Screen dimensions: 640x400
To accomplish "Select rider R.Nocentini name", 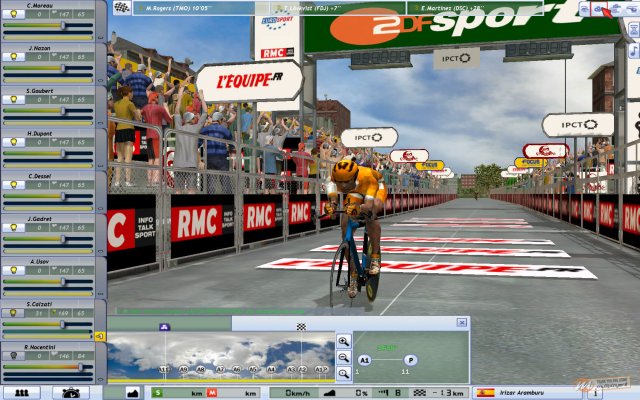I will 40,347.
